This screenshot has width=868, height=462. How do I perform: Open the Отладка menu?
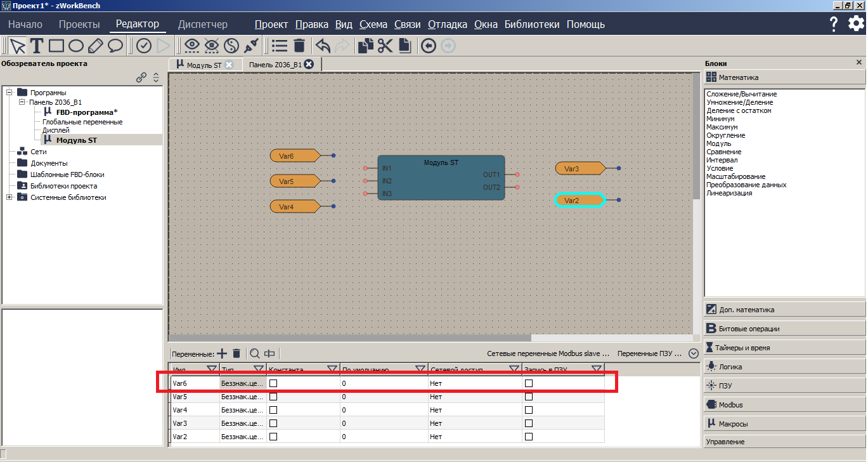447,24
